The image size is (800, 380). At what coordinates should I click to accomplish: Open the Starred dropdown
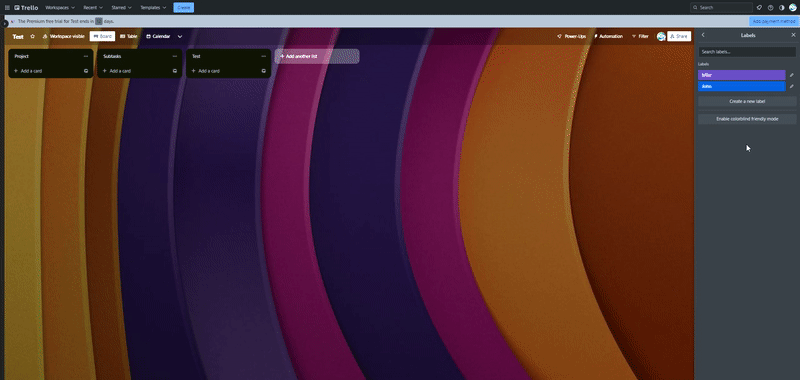pyautogui.click(x=121, y=8)
